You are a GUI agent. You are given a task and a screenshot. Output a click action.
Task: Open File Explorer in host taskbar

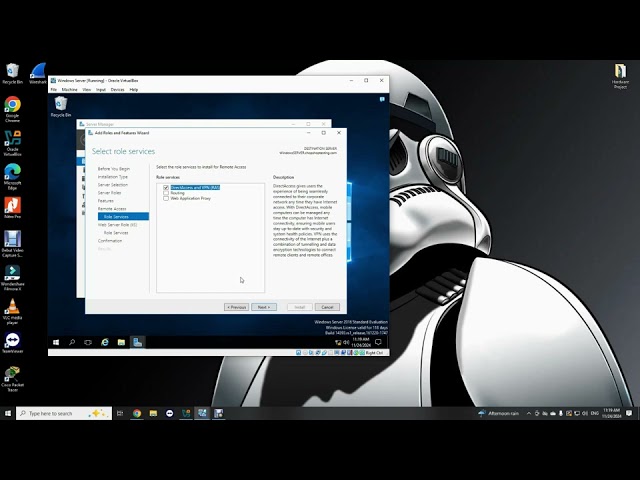coord(153,413)
